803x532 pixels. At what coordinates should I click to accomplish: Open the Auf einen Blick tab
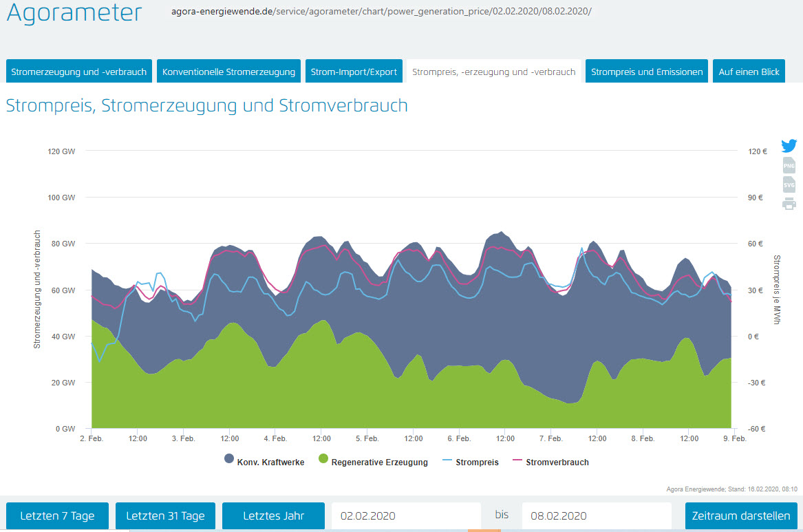[749, 72]
